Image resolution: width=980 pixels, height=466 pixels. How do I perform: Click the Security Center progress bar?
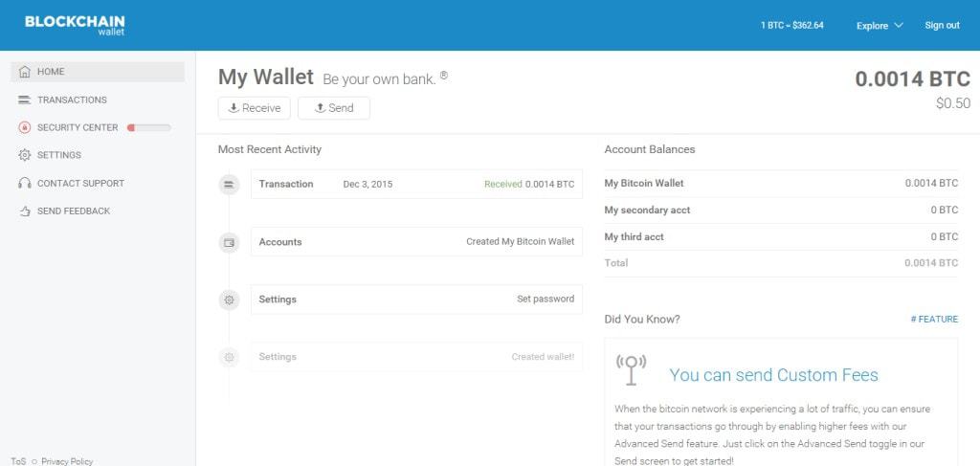pyautogui.click(x=148, y=127)
